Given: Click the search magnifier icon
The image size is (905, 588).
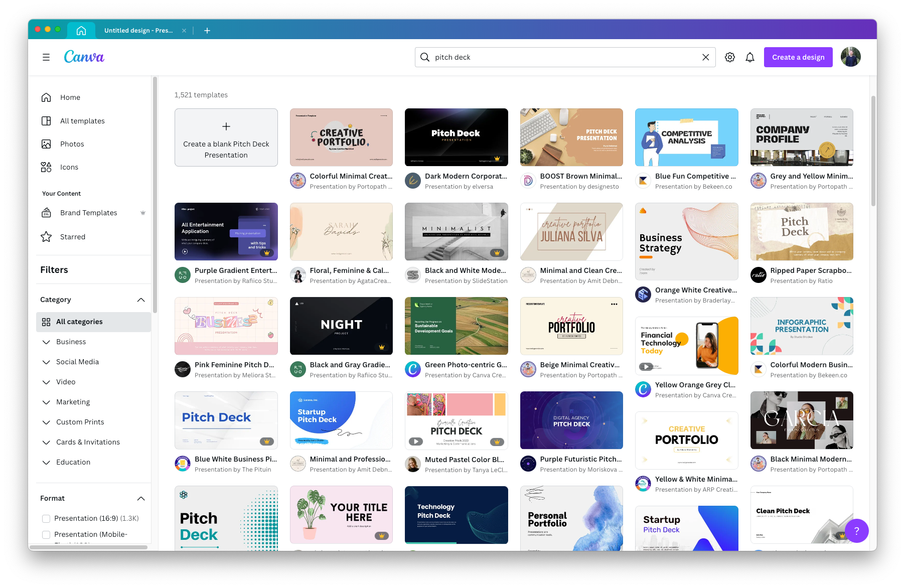Looking at the screenshot, I should coord(425,57).
